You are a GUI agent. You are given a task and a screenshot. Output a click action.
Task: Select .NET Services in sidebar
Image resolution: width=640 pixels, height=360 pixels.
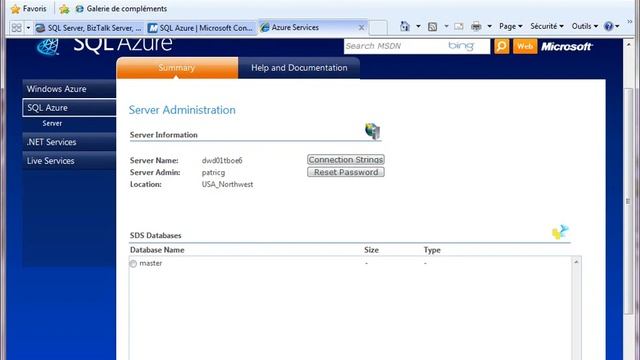pyautogui.click(x=69, y=142)
